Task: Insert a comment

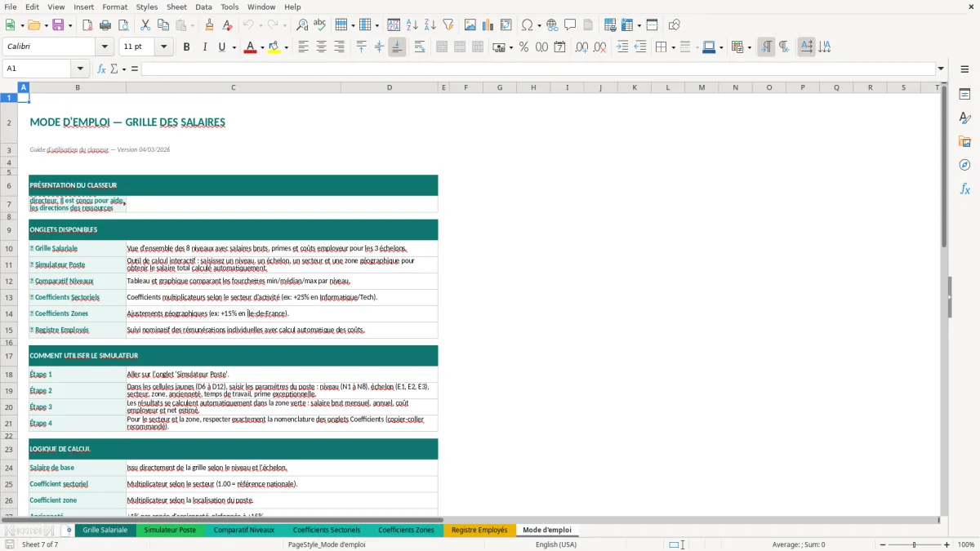Action: click(x=570, y=25)
